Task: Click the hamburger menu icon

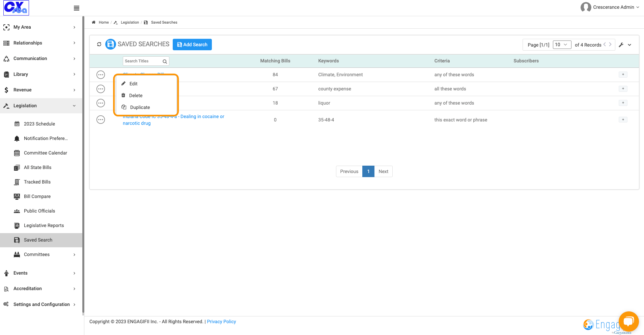Action: point(77,8)
